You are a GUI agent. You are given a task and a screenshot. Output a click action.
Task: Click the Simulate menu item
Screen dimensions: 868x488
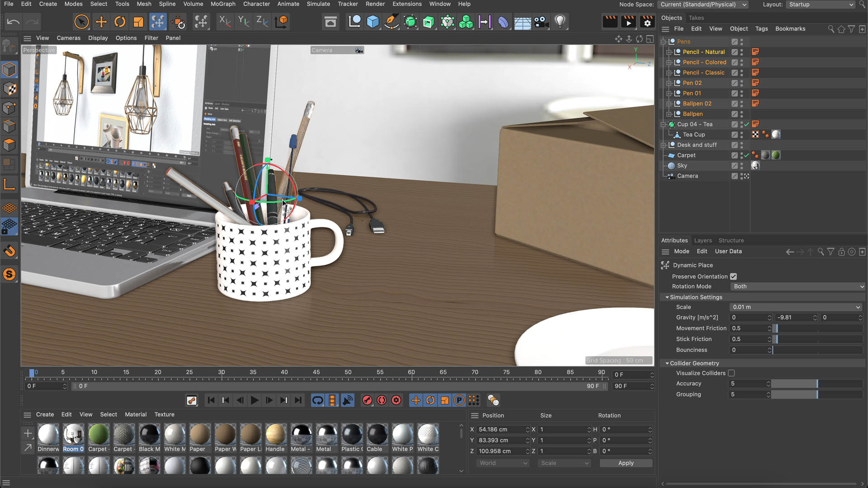(x=318, y=4)
